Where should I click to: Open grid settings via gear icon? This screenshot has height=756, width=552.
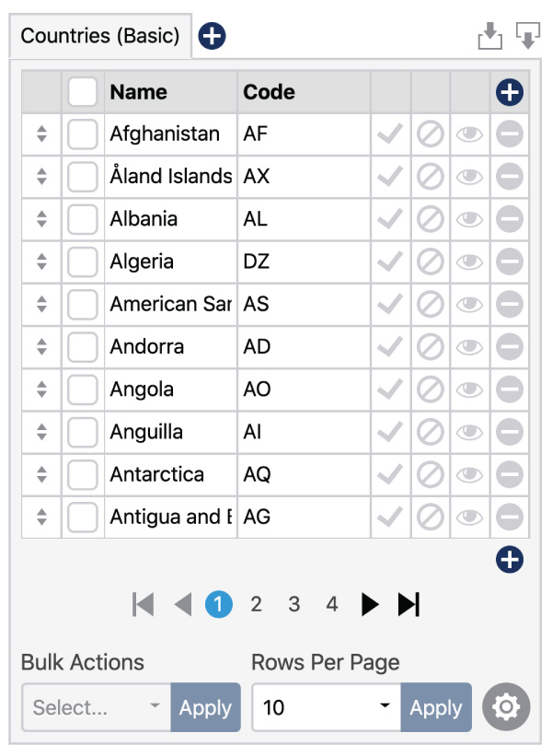[505, 707]
